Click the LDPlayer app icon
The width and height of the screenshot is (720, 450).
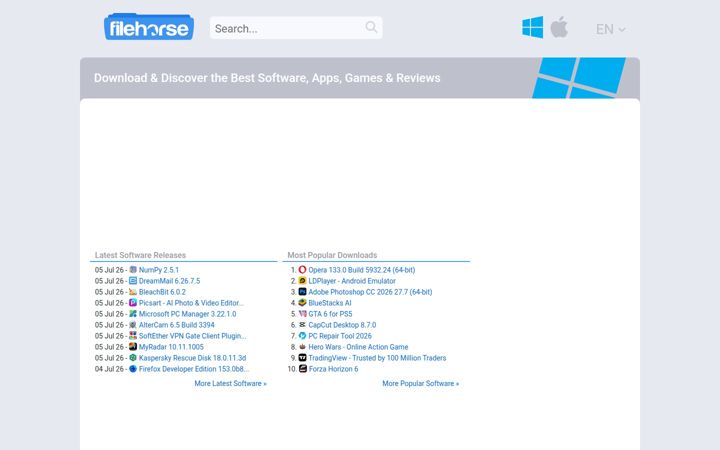pos(303,281)
